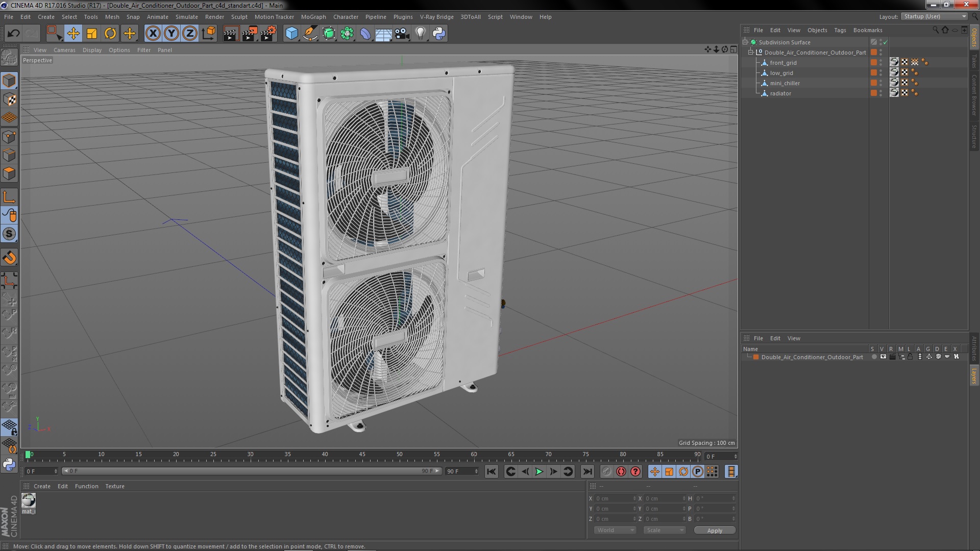Click the Undo arrow icon
This screenshot has height=551, width=980.
pyautogui.click(x=13, y=34)
